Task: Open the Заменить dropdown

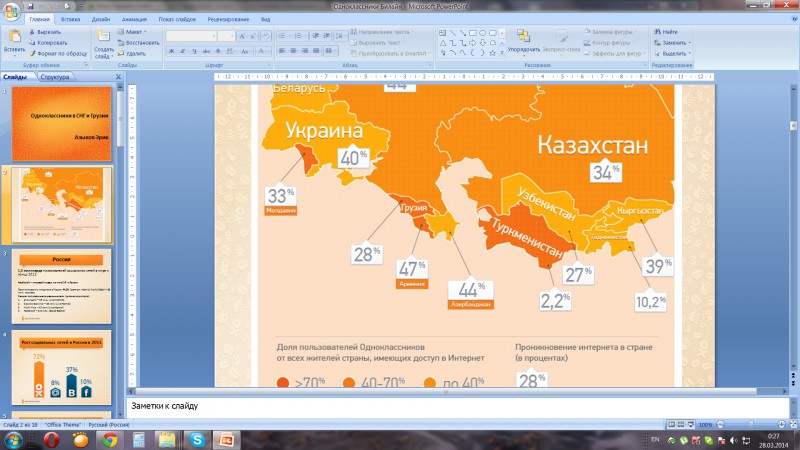Action: (673, 42)
